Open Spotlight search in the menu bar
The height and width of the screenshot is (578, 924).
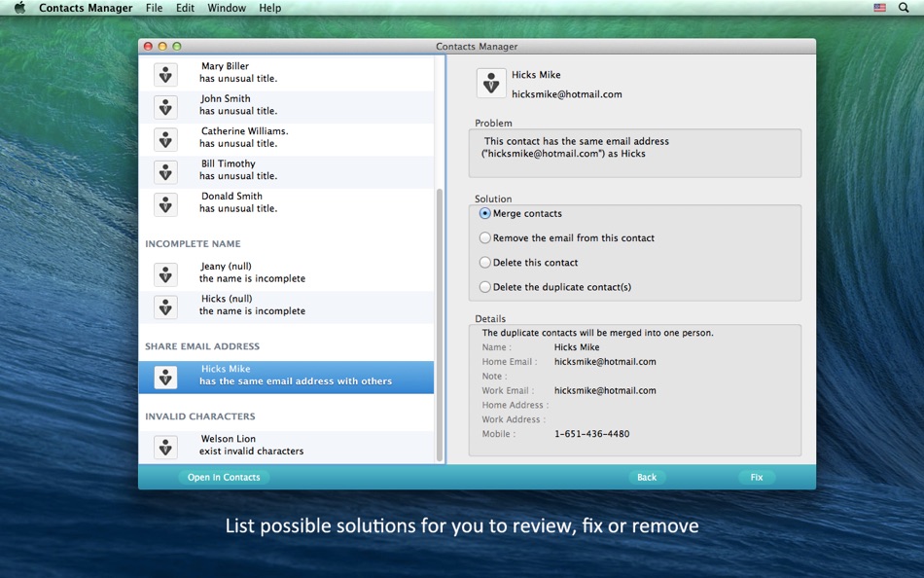(903, 8)
